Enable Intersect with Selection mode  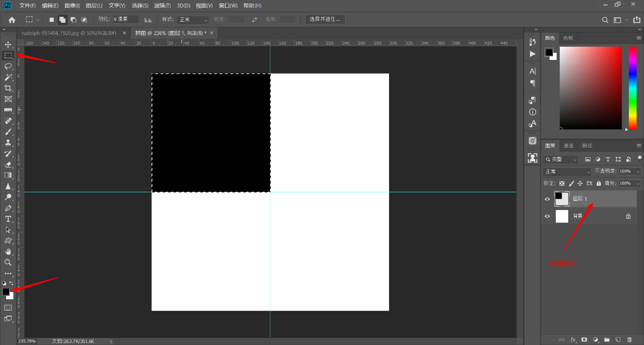tap(84, 20)
